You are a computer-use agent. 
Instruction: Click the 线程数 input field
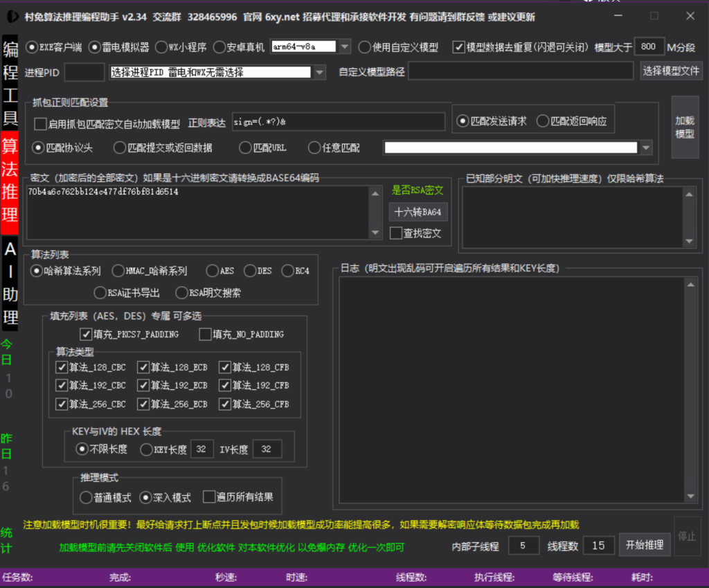coord(598,546)
